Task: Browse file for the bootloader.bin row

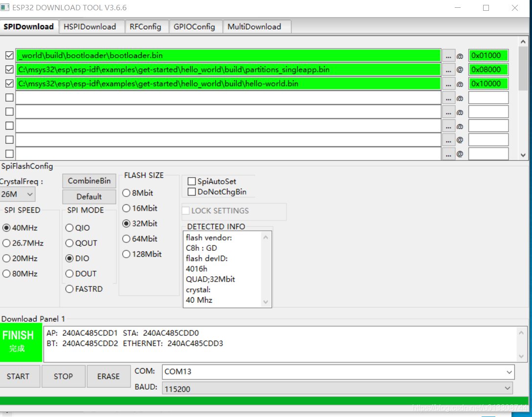Action: click(x=448, y=56)
